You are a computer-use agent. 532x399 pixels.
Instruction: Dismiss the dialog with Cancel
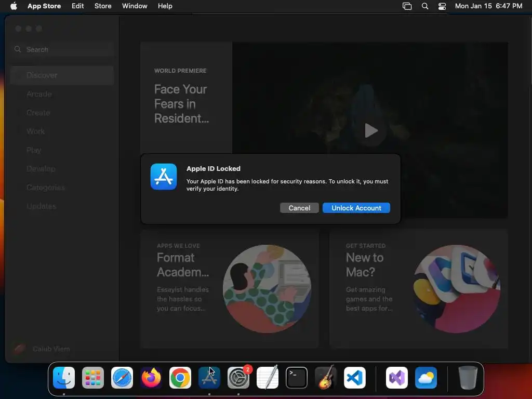[x=299, y=208]
